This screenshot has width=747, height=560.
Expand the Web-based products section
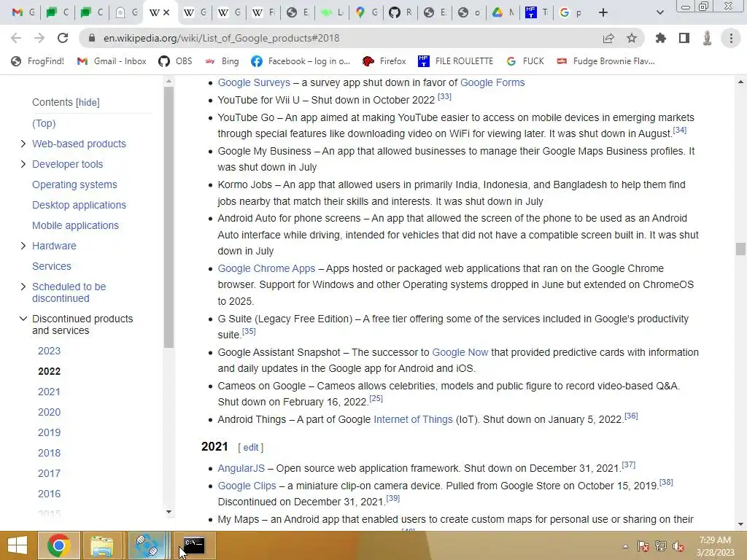(23, 144)
